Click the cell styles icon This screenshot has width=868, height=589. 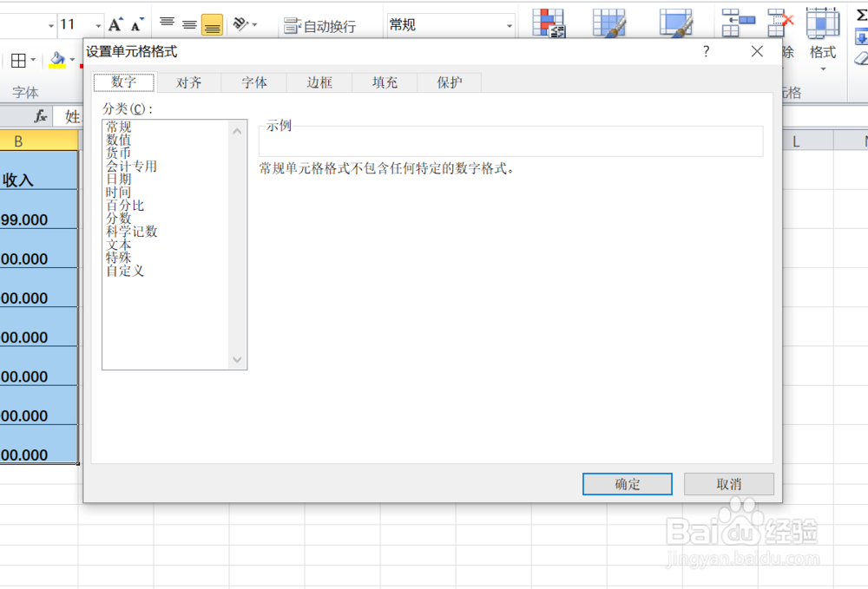676,23
